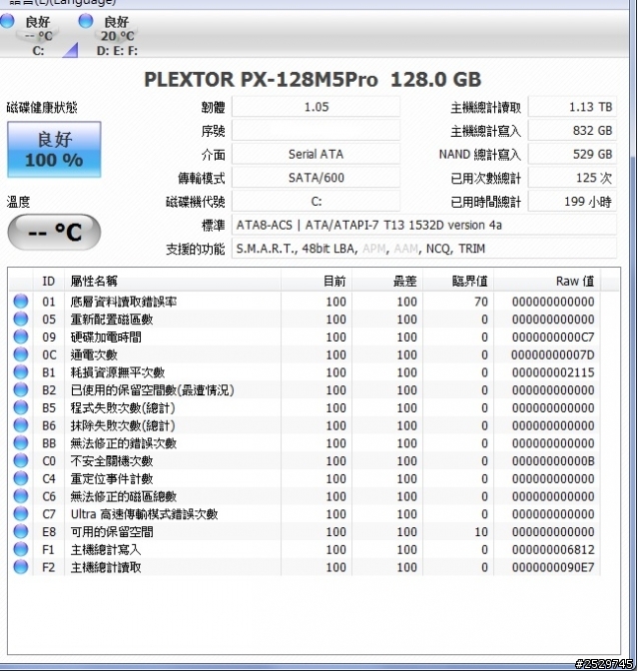Click the interface field showing Serial ATA
Image resolution: width=639 pixels, height=672 pixels.
pos(317,154)
